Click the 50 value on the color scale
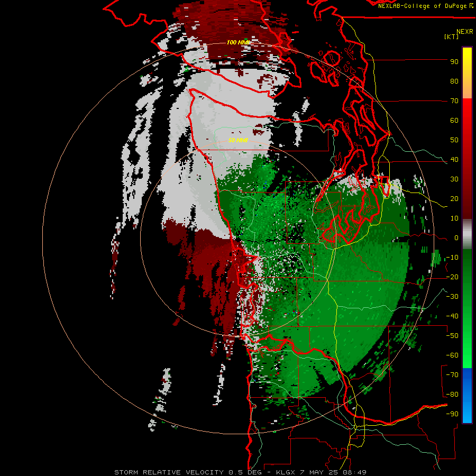 pyautogui.click(x=454, y=140)
